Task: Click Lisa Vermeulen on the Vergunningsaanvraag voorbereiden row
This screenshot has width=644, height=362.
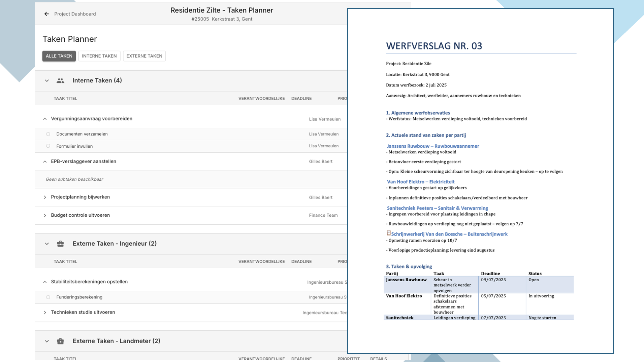Action: [325, 119]
